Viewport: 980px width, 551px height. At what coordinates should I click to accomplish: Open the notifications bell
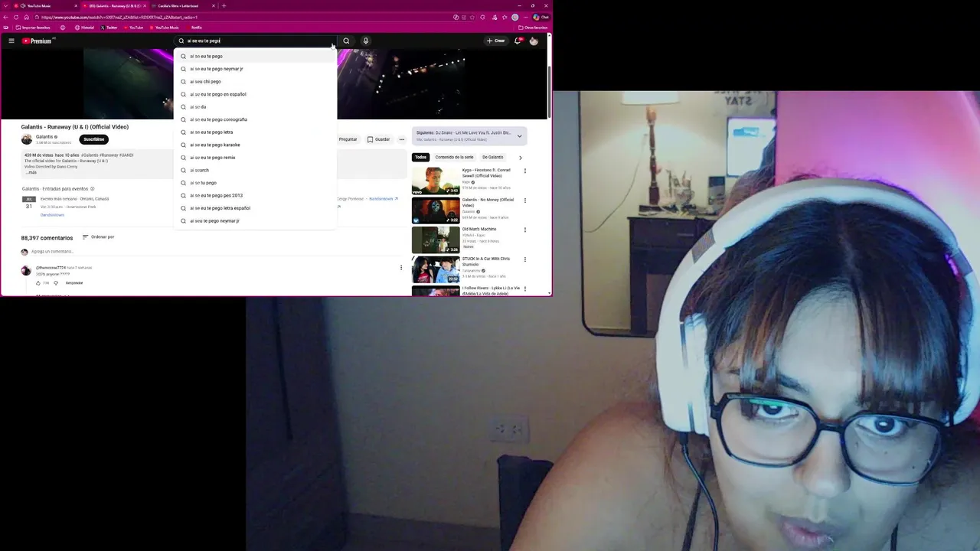(518, 41)
